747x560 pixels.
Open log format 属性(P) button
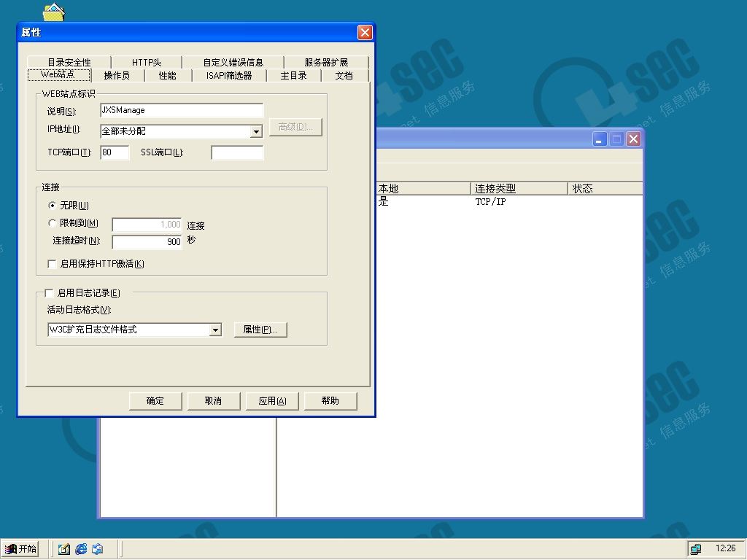click(x=260, y=330)
